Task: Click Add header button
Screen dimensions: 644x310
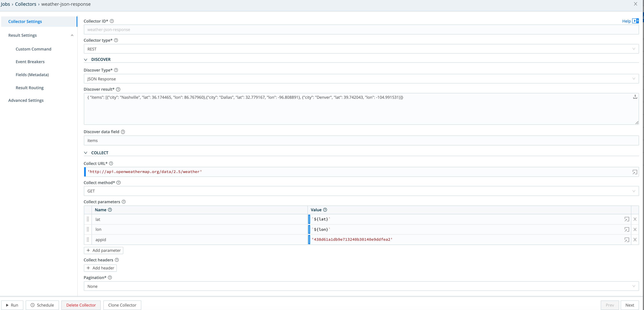Action: [100, 268]
